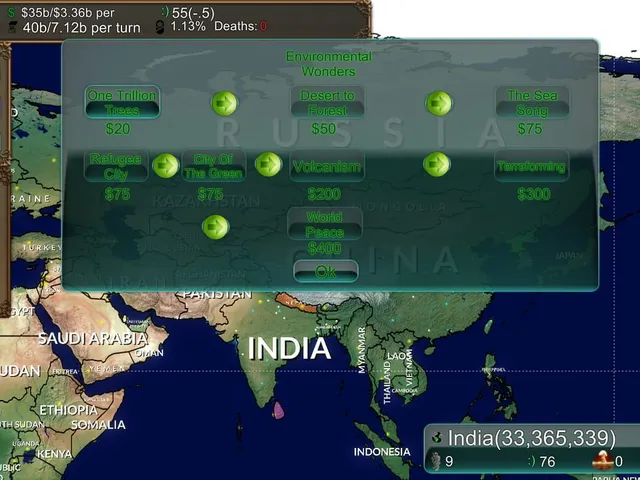The width and height of the screenshot is (640, 480).
Task: Click arrow between City Of The Green and Volcanism
Action: click(268, 164)
